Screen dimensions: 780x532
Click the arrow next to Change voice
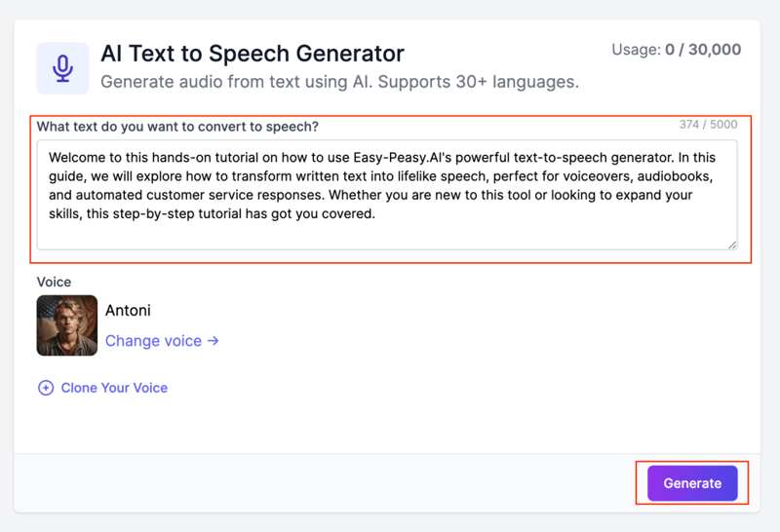[x=214, y=341]
